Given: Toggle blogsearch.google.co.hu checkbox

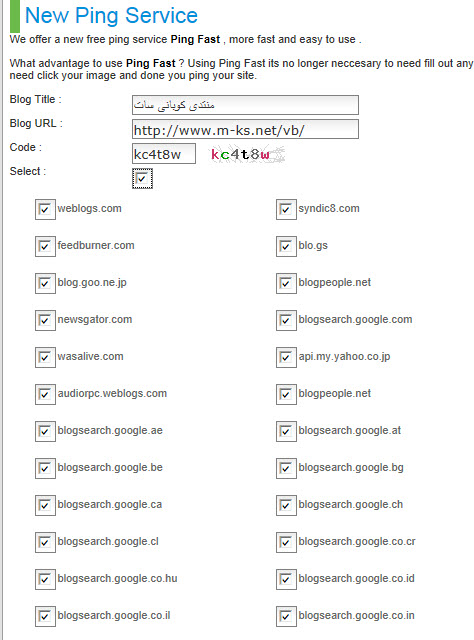Looking at the screenshot, I should (45, 579).
